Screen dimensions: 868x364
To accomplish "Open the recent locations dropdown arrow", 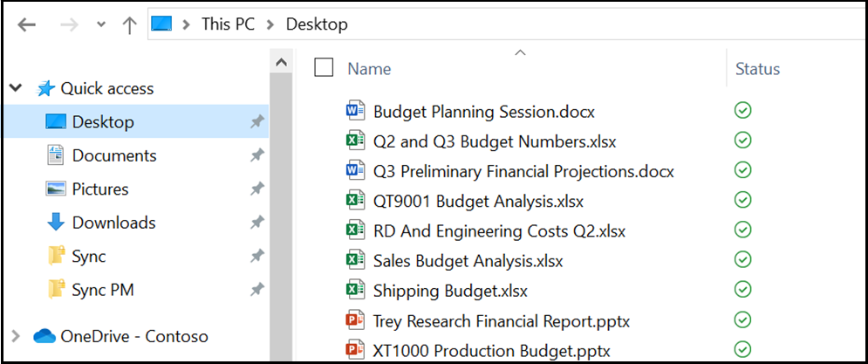I will click(99, 24).
